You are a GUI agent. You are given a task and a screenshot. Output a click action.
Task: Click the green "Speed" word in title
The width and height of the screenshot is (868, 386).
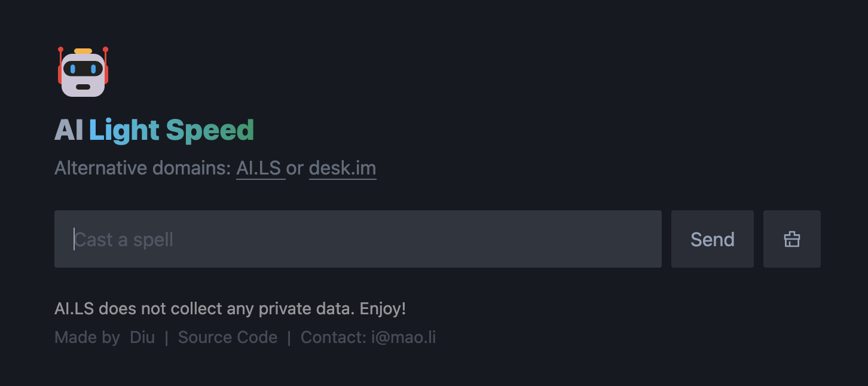pos(210,130)
